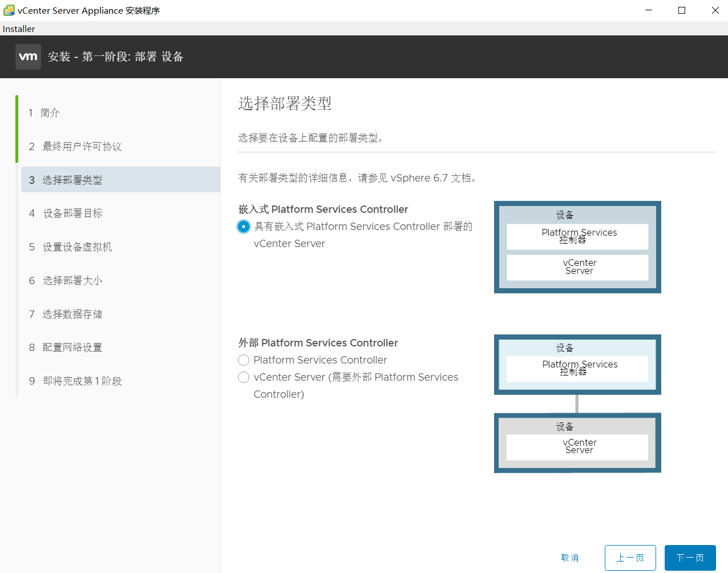Click the 嵌入式 Platform Services Controller heading
Screen dimensions: 728x573
coord(323,209)
